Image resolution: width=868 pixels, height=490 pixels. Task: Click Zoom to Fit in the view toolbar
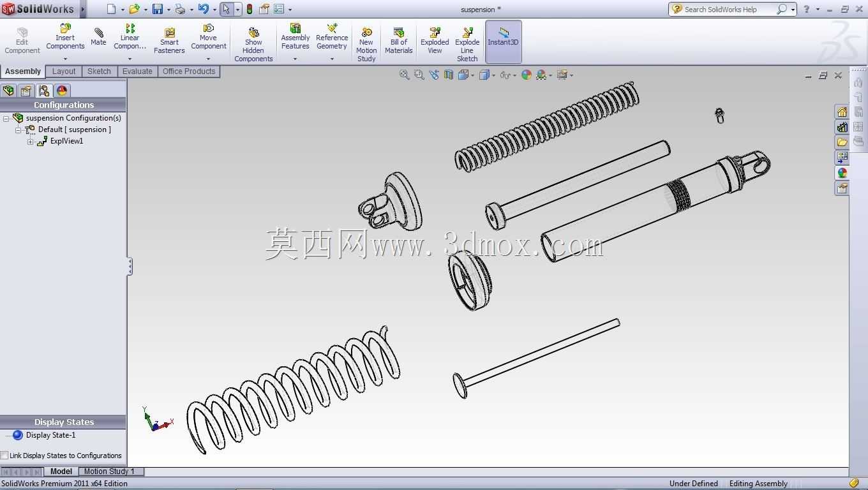pyautogui.click(x=404, y=75)
